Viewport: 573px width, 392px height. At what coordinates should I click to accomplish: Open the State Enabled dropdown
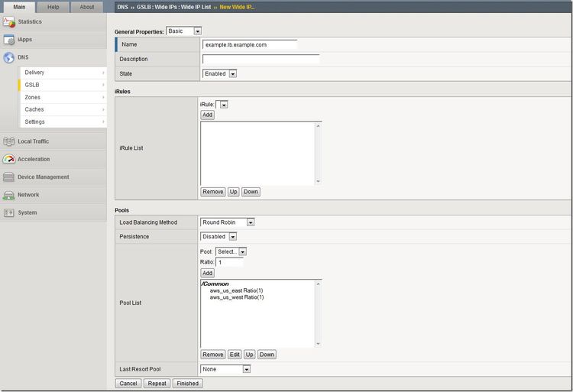click(220, 73)
